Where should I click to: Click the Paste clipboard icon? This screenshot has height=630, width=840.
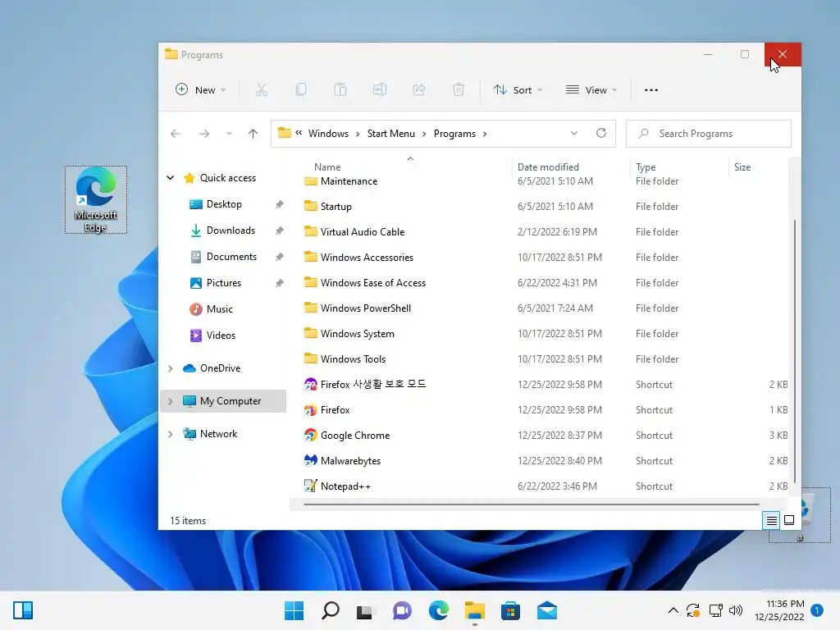(x=340, y=89)
